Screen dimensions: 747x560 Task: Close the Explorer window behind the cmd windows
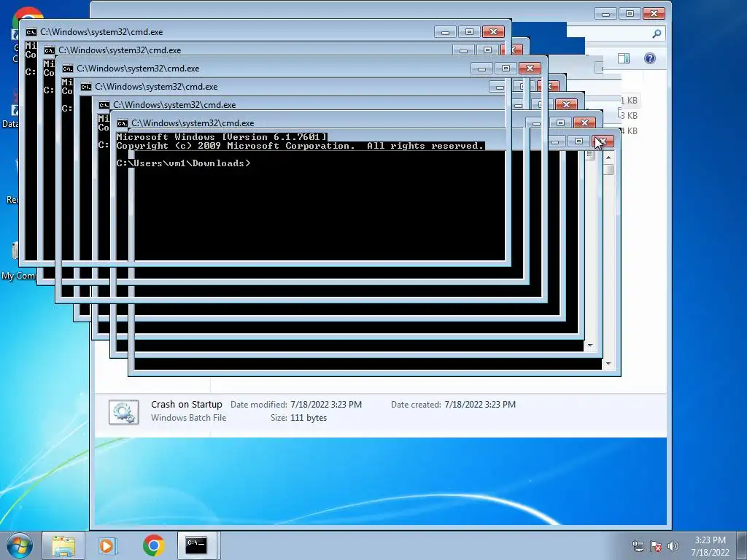coord(654,14)
